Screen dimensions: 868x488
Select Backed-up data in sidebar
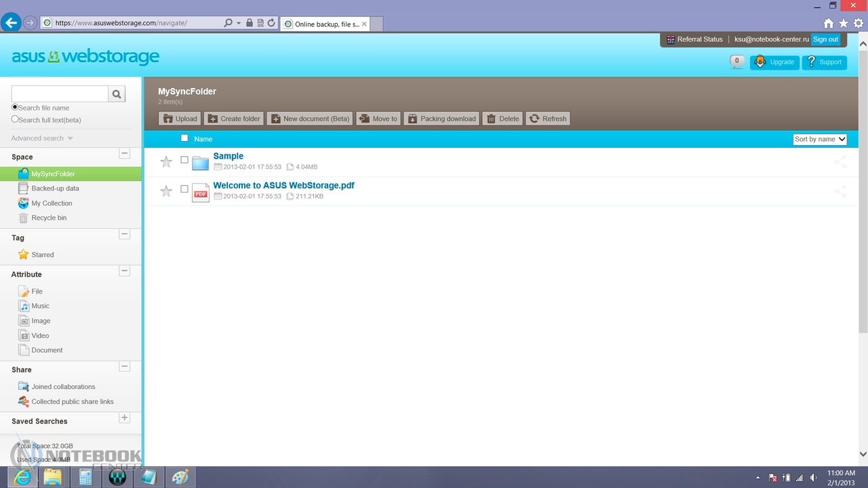[x=55, y=188]
